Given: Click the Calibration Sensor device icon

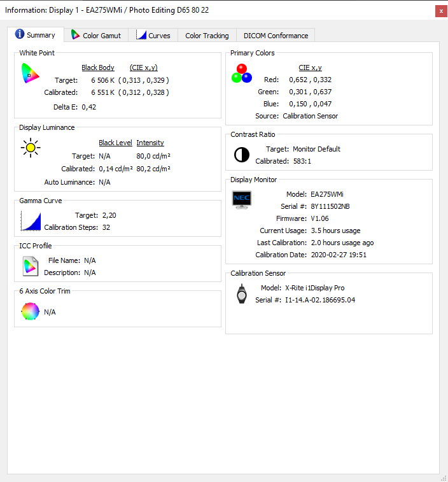Looking at the screenshot, I should tap(241, 294).
